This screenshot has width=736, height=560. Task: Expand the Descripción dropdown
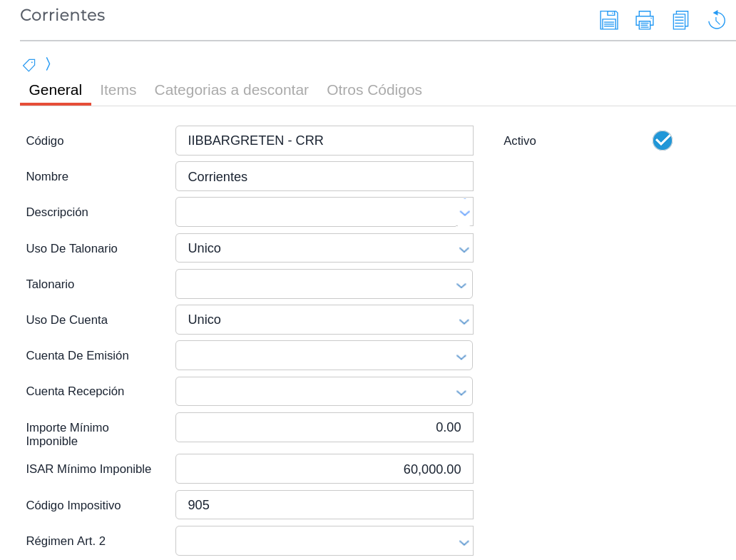pos(464,213)
